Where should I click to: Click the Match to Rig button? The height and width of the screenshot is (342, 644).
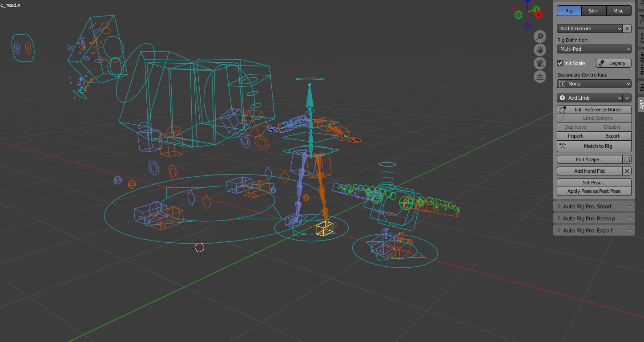[x=594, y=146]
